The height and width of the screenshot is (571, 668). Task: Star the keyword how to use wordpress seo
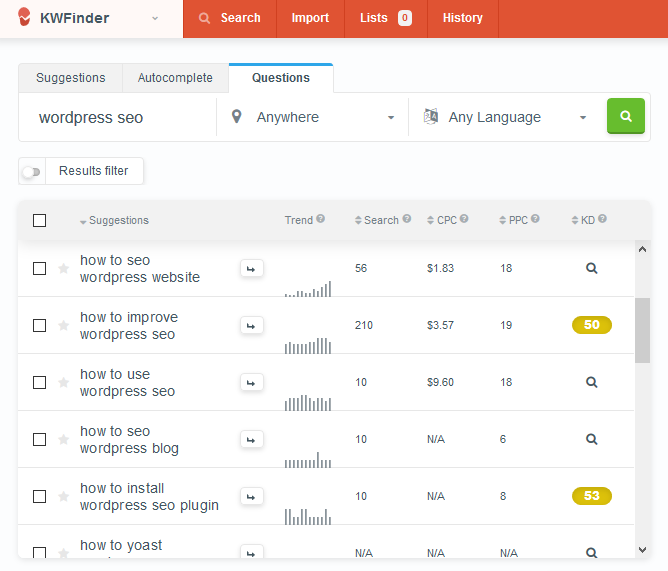tap(63, 382)
